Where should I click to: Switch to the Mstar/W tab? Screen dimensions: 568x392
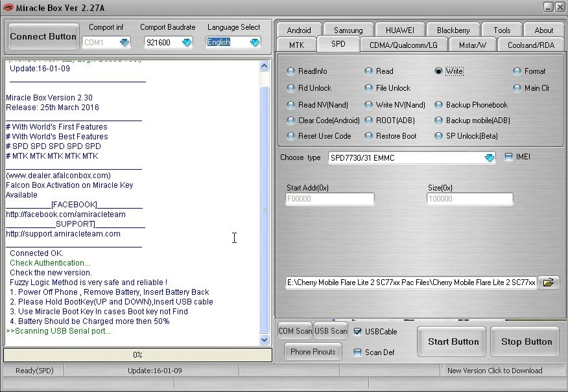(473, 45)
